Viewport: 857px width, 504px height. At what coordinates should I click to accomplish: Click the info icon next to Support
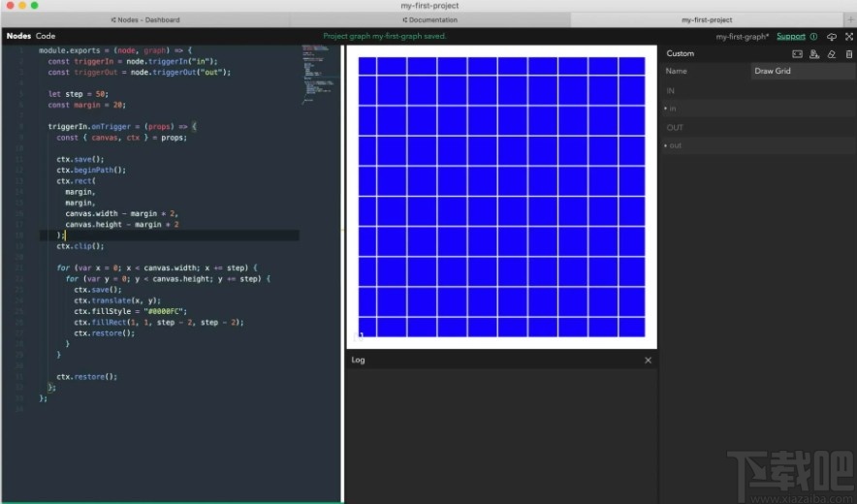813,37
